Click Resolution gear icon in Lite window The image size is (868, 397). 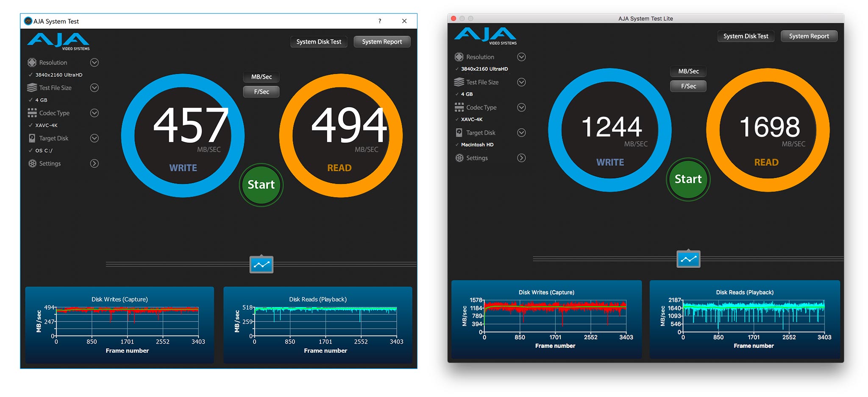point(459,57)
